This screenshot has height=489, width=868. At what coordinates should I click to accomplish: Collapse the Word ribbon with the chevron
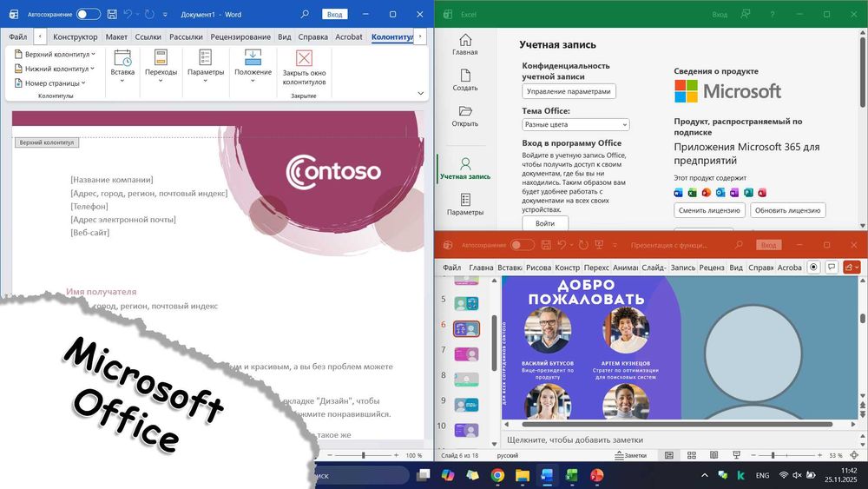click(x=420, y=93)
